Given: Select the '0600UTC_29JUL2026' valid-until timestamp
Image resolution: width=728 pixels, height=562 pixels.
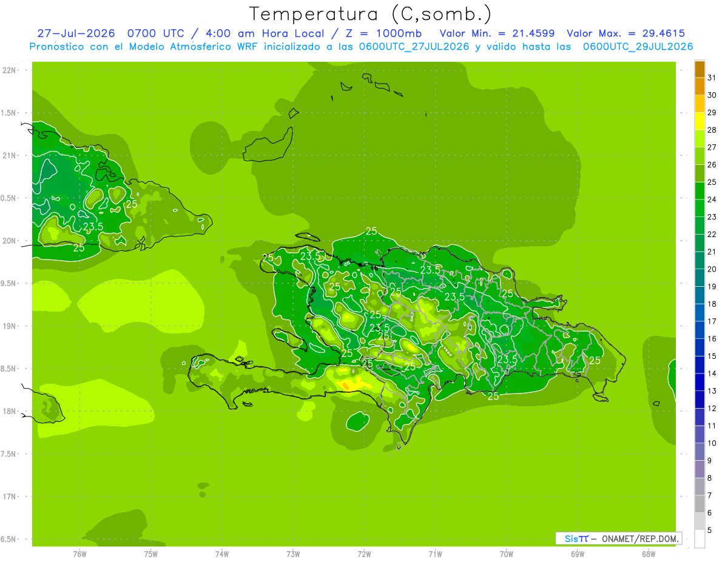Looking at the screenshot, I should (x=638, y=47).
